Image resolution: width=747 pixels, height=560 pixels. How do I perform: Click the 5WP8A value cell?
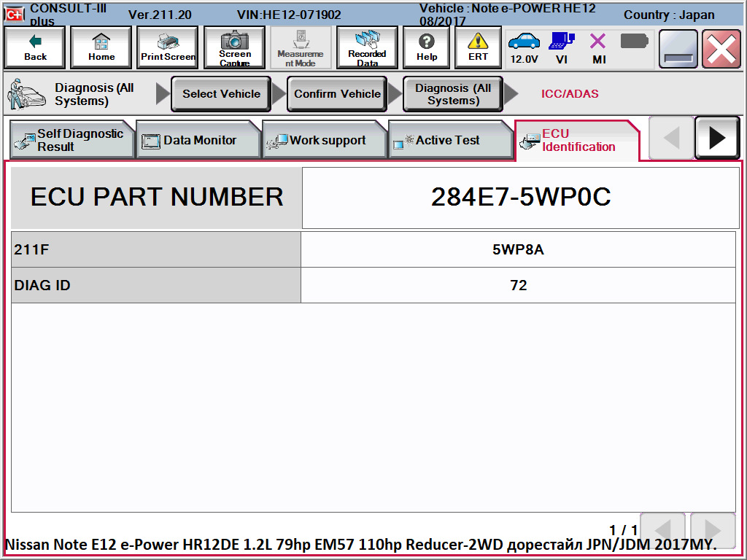click(519, 249)
